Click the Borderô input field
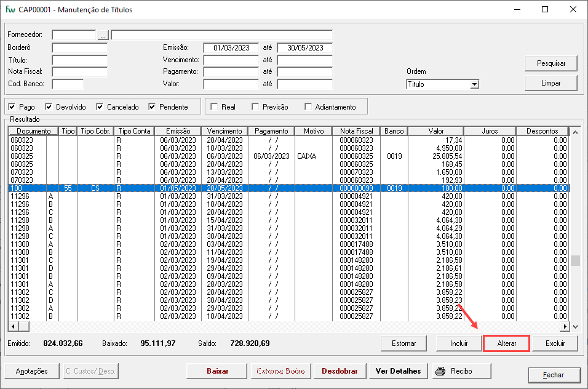The height and width of the screenshot is (389, 588). click(x=80, y=47)
